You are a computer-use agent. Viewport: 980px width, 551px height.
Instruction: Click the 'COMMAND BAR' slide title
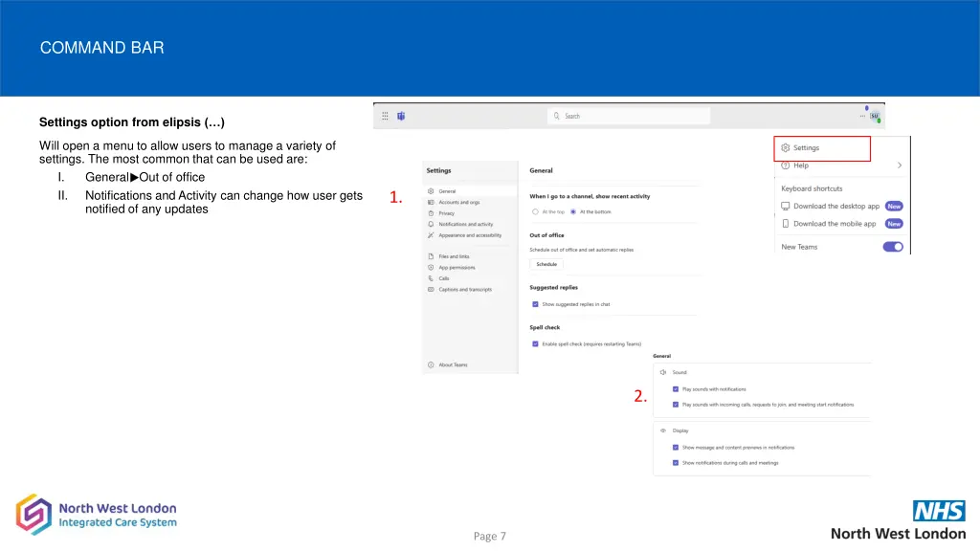click(x=101, y=48)
